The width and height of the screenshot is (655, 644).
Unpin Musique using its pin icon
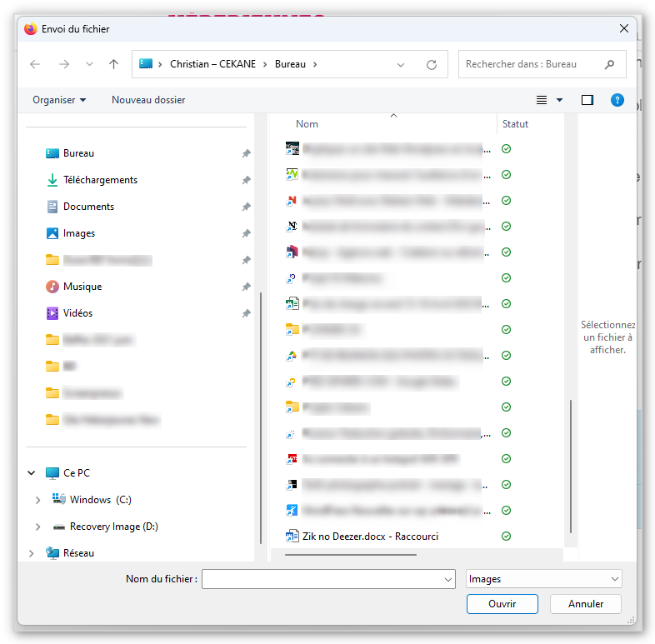click(246, 287)
